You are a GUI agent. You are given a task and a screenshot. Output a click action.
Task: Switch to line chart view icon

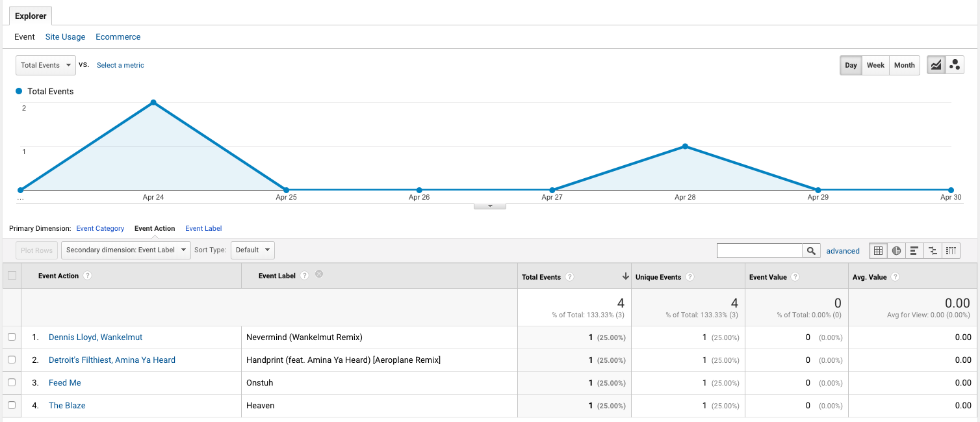(x=936, y=65)
